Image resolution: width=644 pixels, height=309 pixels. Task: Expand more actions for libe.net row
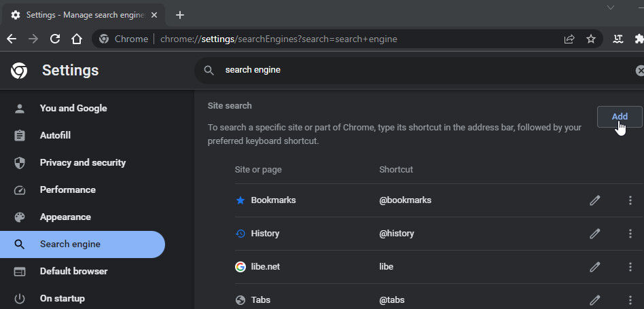pos(630,267)
